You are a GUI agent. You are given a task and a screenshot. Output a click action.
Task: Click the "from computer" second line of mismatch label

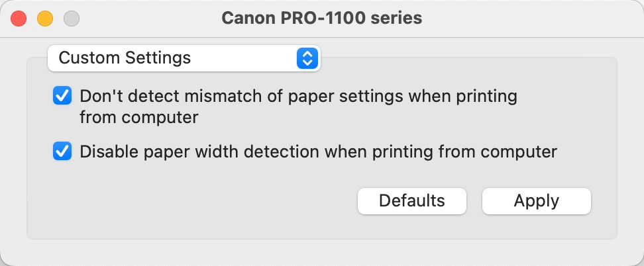coord(139,118)
